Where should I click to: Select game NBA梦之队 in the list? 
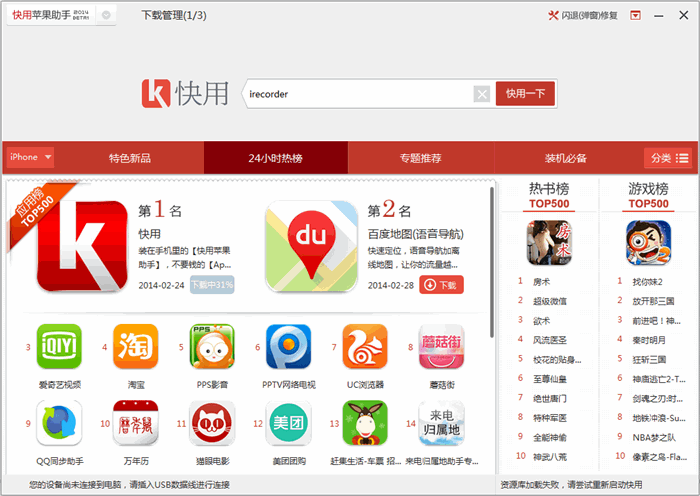(654, 437)
